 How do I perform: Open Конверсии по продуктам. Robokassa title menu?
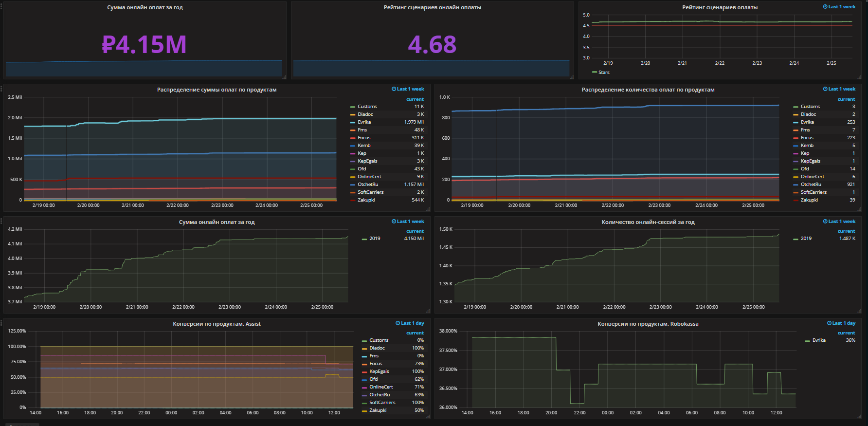tap(648, 324)
